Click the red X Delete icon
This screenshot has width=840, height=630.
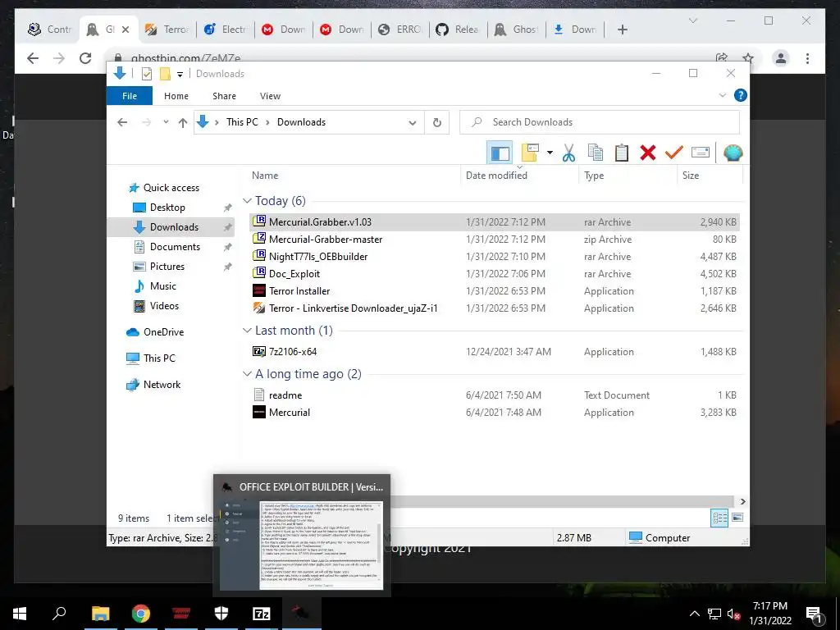(648, 153)
